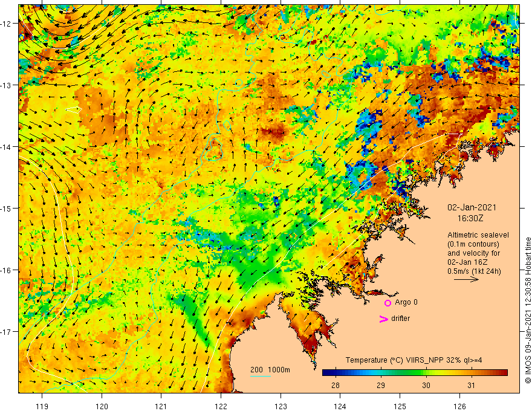
Task: Click the 0.5m/s velocity scale arrow
Action: click(x=467, y=279)
